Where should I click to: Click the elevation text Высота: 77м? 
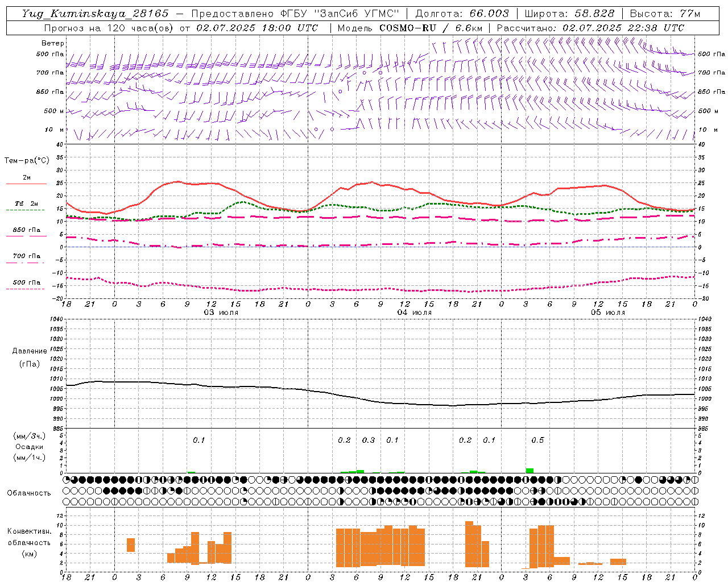pyautogui.click(x=665, y=14)
